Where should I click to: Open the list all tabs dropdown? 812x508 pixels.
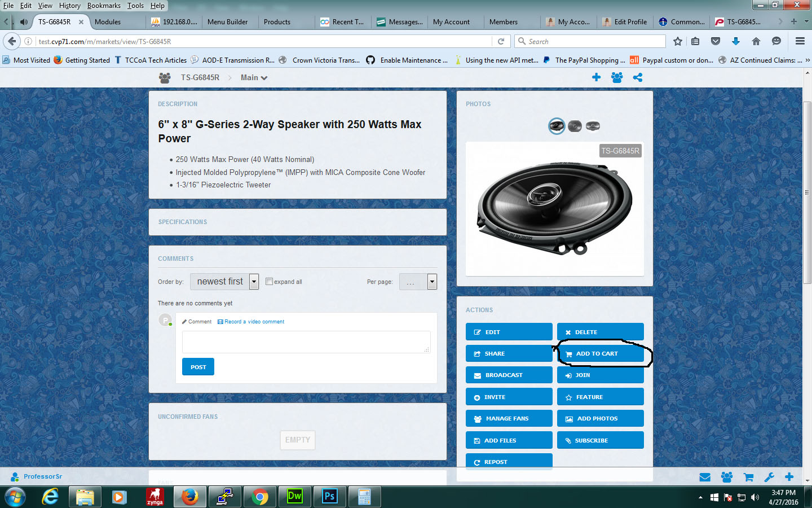click(x=806, y=21)
